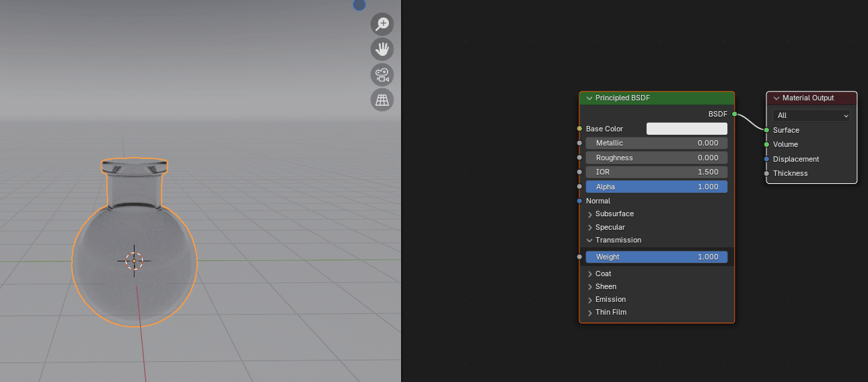Open the All render target dropdown

point(812,116)
